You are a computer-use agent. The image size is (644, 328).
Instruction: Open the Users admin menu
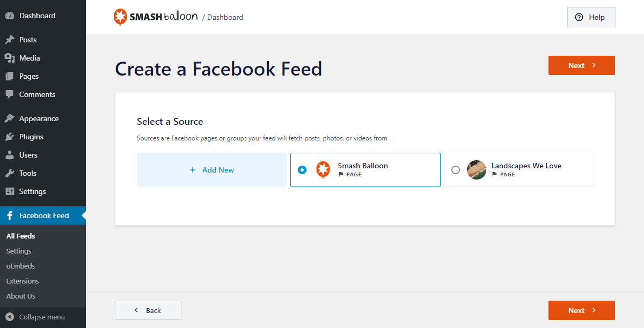click(x=28, y=155)
